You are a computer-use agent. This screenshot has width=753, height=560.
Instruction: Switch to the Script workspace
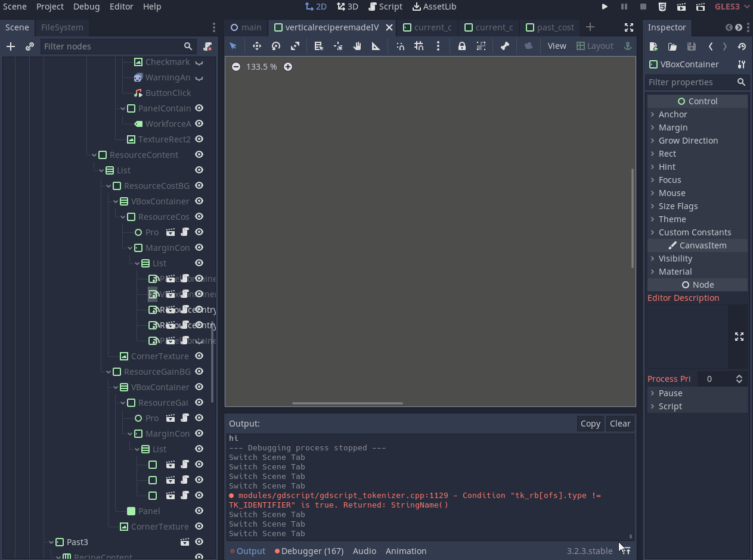click(x=385, y=7)
